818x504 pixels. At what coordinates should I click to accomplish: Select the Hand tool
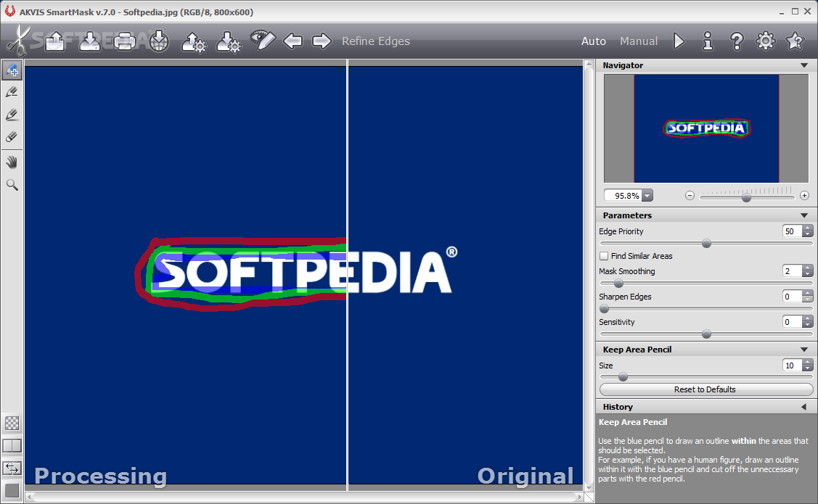point(12,162)
